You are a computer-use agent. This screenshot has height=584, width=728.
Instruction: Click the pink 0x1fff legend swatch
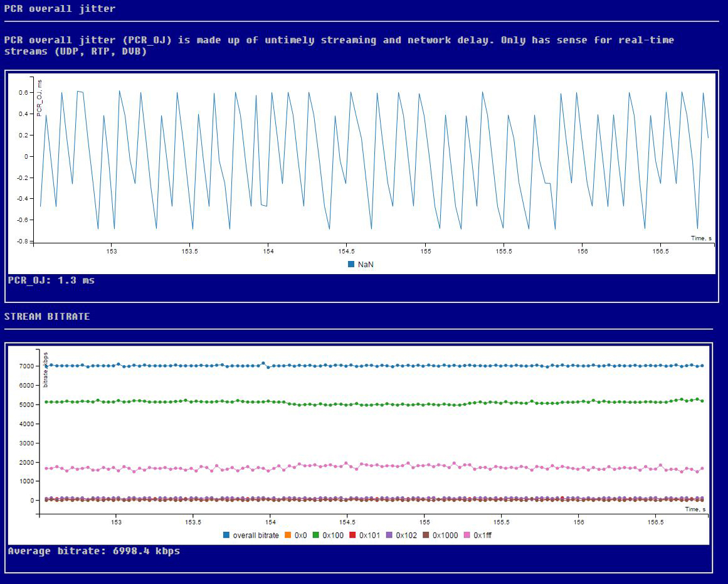pos(467,535)
